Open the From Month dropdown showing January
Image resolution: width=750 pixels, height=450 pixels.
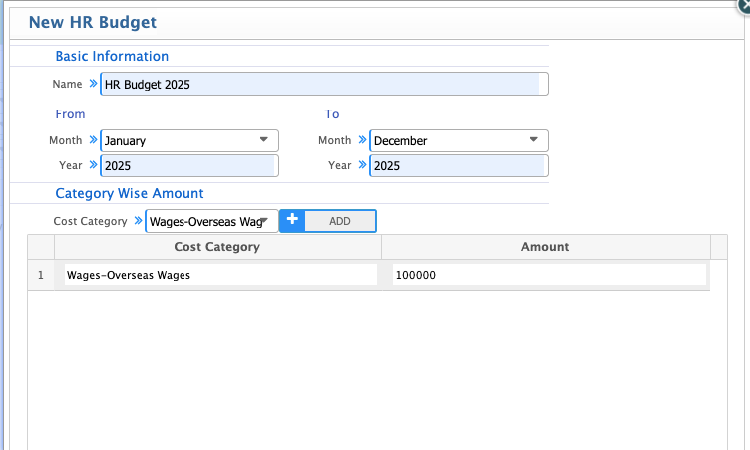click(189, 140)
